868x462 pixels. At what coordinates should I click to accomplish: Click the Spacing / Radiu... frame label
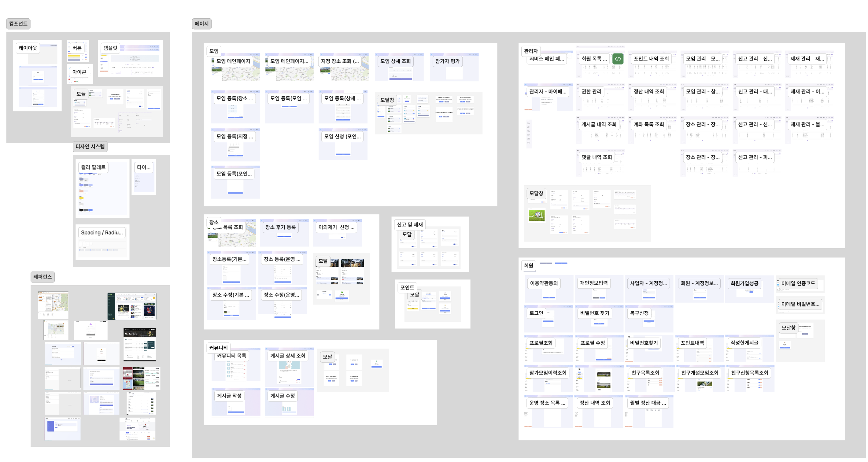click(102, 232)
